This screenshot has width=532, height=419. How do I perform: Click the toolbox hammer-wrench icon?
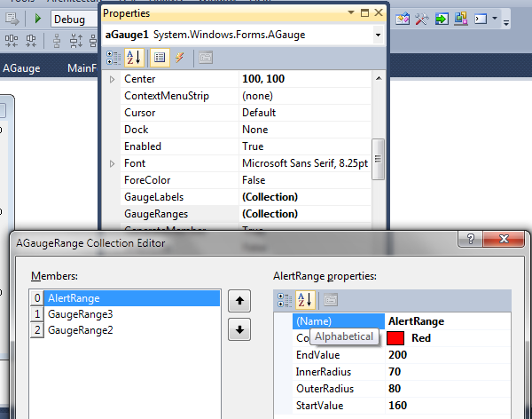(422, 19)
